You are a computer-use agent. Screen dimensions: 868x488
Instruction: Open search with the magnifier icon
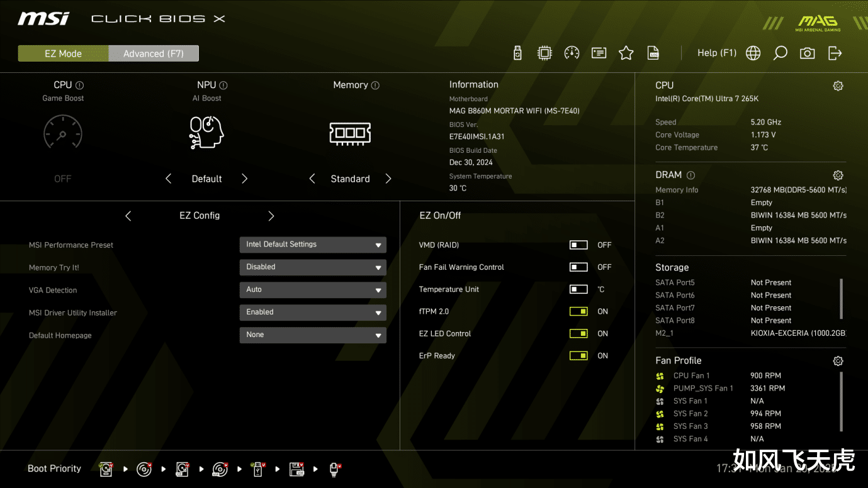click(x=780, y=53)
